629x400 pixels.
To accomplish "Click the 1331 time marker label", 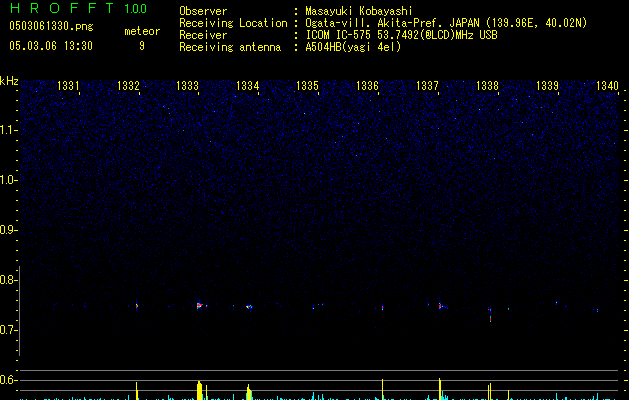I will pos(68,85).
